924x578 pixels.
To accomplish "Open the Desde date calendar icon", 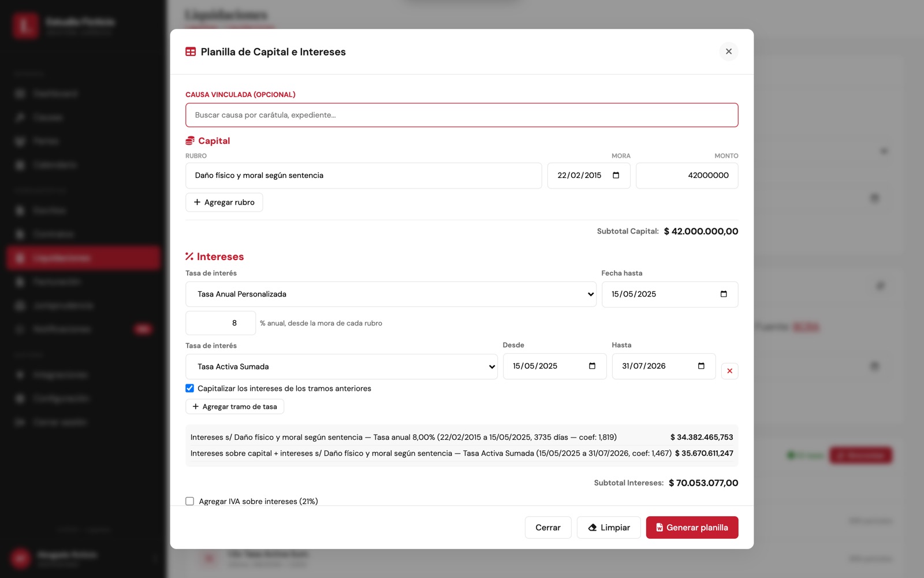I will [592, 366].
